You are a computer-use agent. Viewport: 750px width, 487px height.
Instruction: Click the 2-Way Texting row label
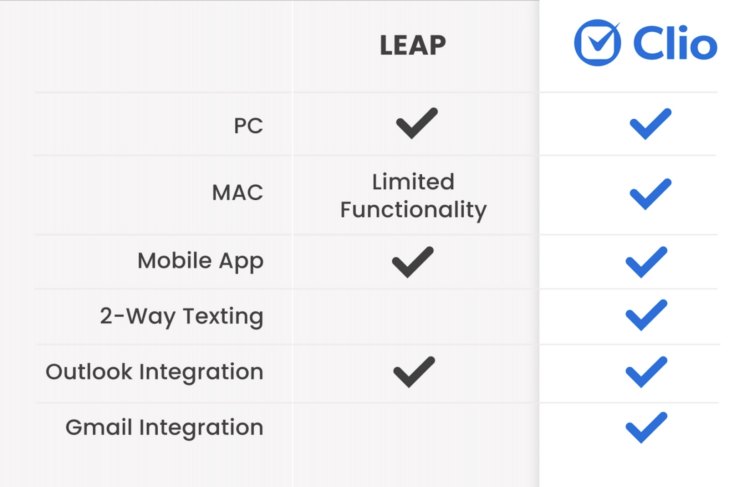pyautogui.click(x=181, y=317)
